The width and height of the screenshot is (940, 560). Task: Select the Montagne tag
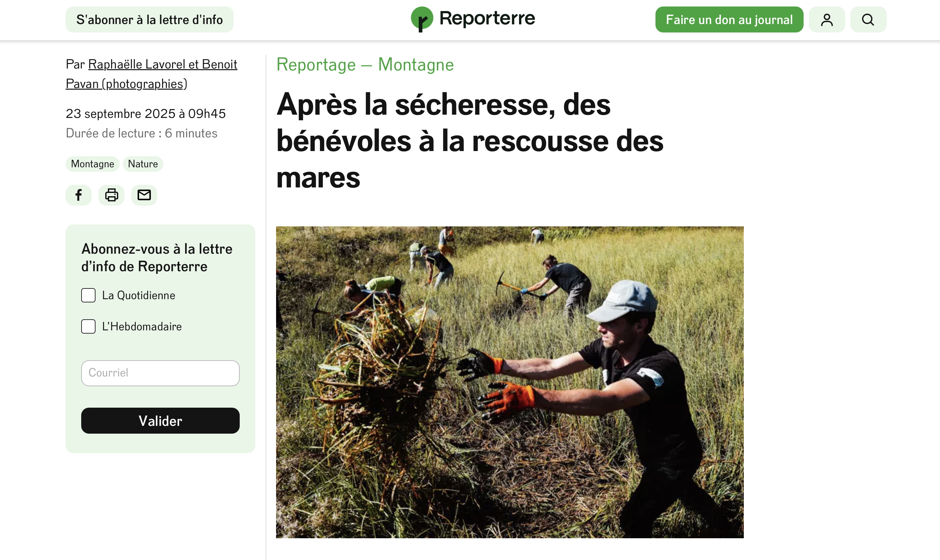pyautogui.click(x=93, y=164)
